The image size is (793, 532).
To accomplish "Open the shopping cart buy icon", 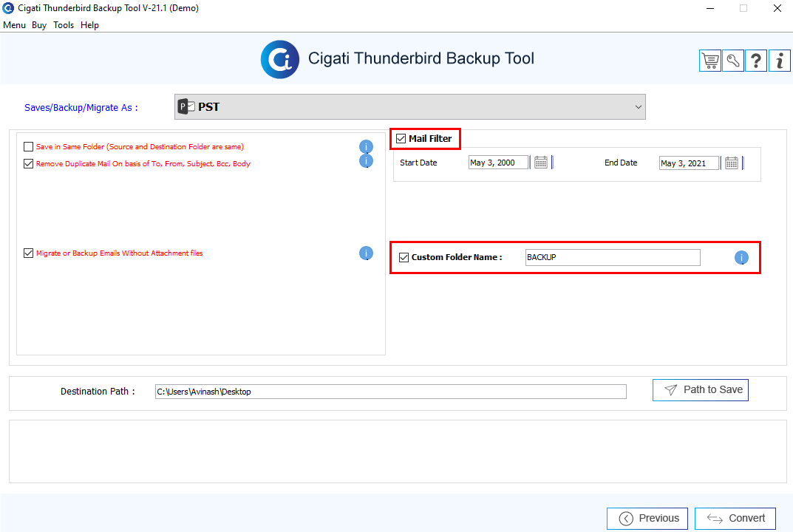I will click(x=710, y=61).
